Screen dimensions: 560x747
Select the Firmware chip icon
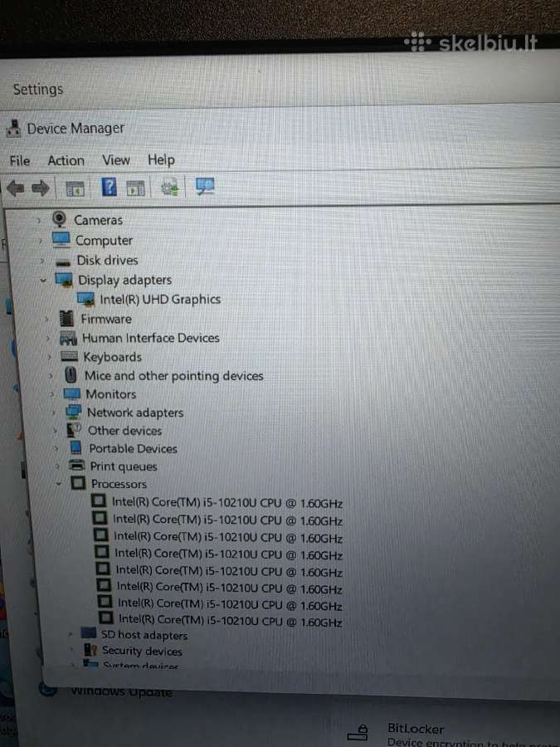point(66,319)
